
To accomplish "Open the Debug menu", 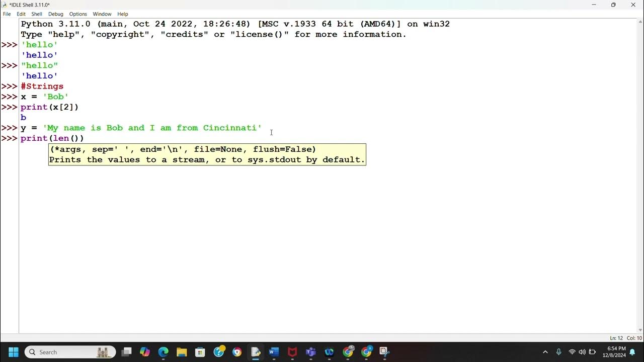I will (56, 14).
